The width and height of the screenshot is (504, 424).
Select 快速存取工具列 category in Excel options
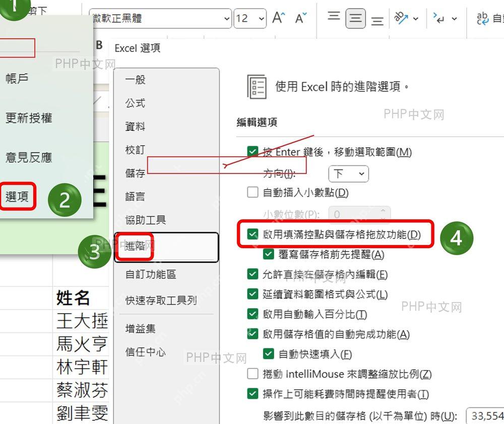pos(161,300)
